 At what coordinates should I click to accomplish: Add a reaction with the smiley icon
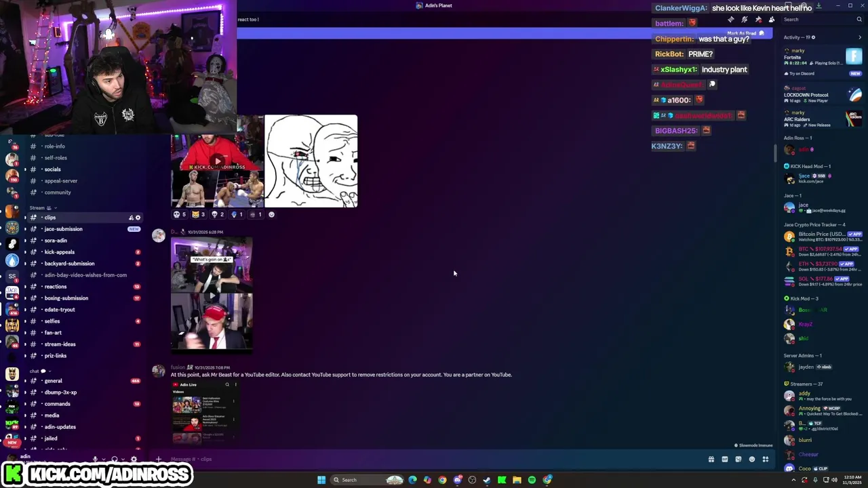271,215
